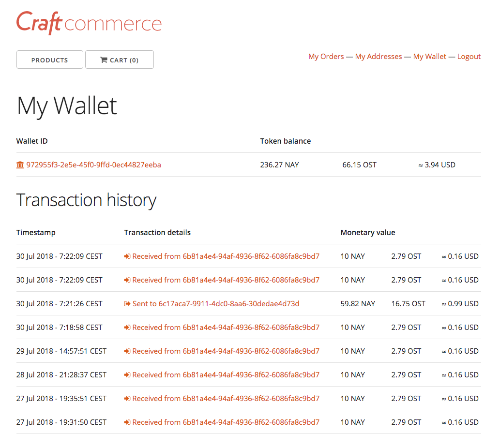Image resolution: width=500 pixels, height=448 pixels.
Task: Open the Cart (0) button
Action: pos(120,60)
